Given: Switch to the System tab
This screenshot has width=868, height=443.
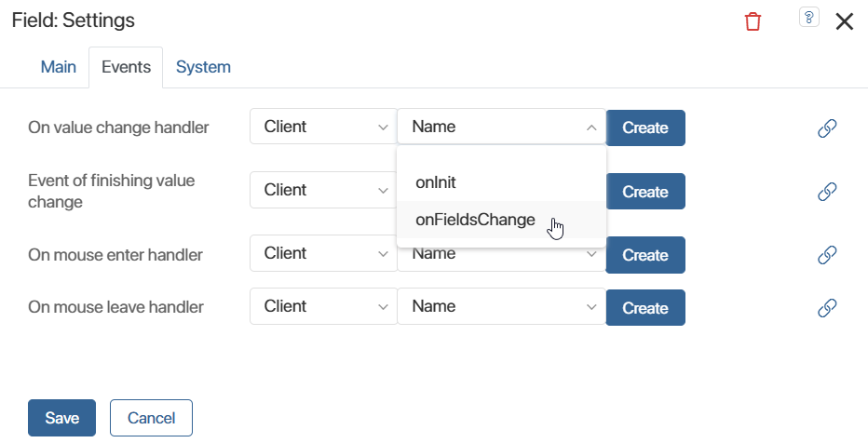Looking at the screenshot, I should pos(203,67).
